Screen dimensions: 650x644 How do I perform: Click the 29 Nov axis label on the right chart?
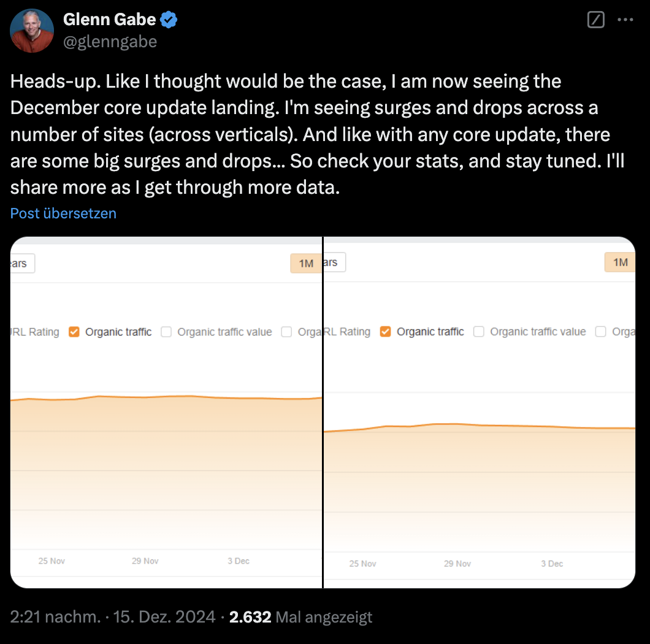tap(457, 563)
